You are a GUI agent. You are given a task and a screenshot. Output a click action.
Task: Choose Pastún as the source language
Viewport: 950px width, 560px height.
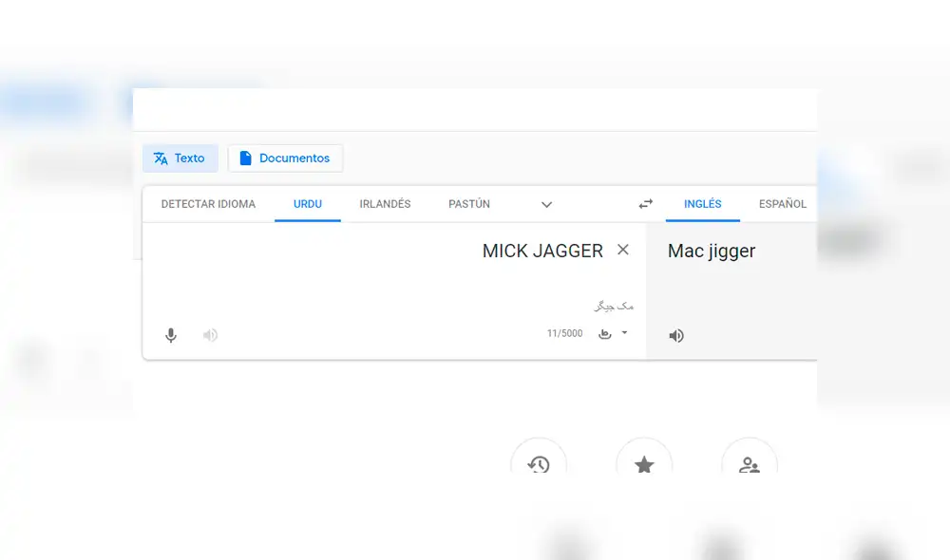[x=469, y=203]
